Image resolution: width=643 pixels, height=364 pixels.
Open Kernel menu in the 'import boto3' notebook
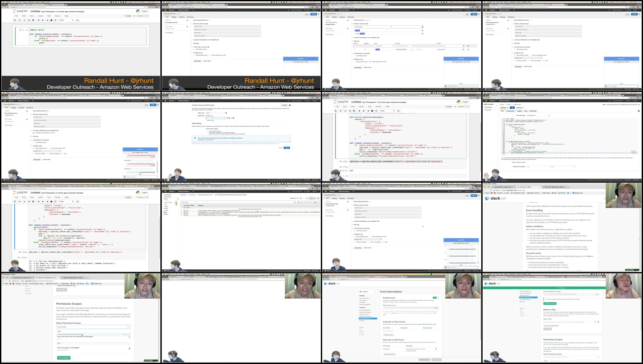58,16
